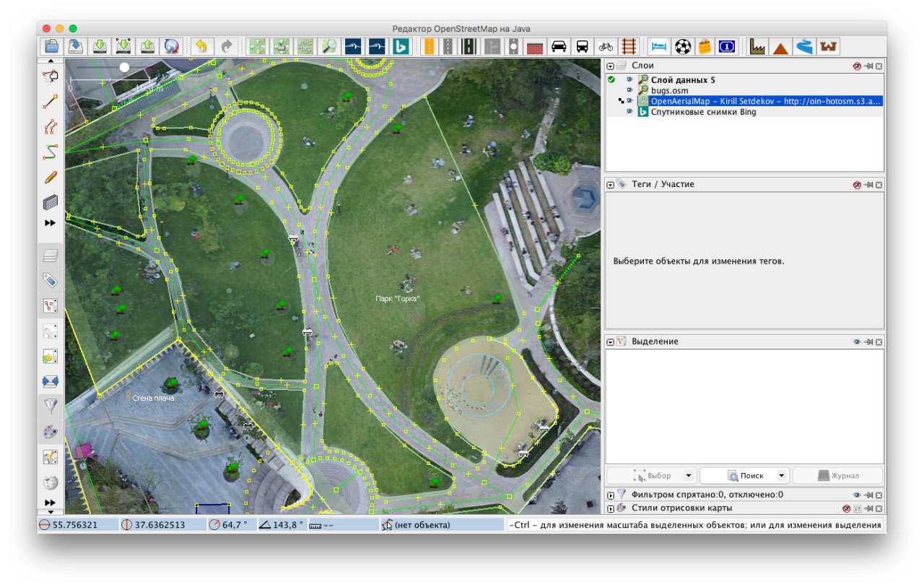
Task: Close the Слои panel
Action: click(879, 66)
